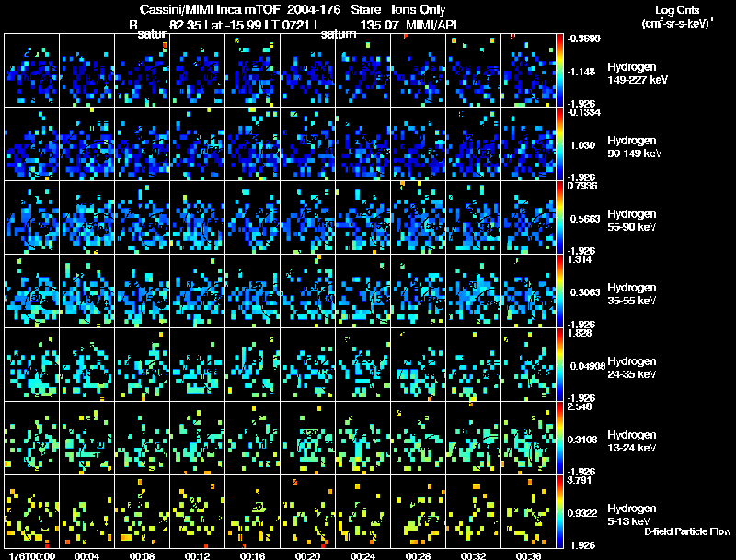Click the scale value -1.148
Viewport: 736px width, 560px height.
tap(581, 72)
